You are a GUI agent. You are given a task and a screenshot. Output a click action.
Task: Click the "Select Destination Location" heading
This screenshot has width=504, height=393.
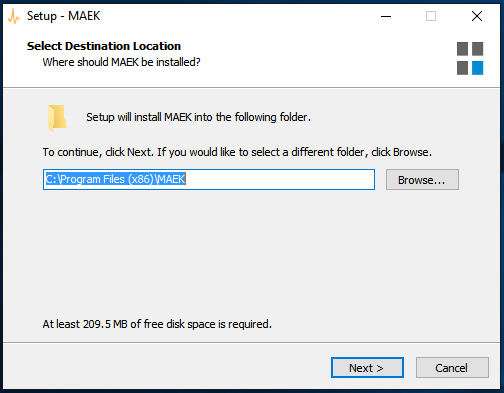pyautogui.click(x=104, y=46)
